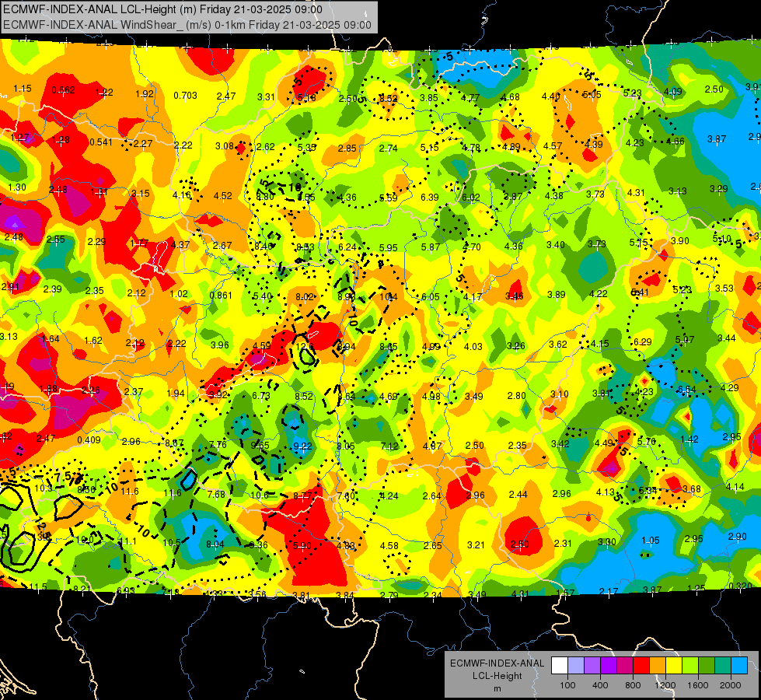Click the grid value 0.320
The width and height of the screenshot is (761, 700).
coord(740,586)
